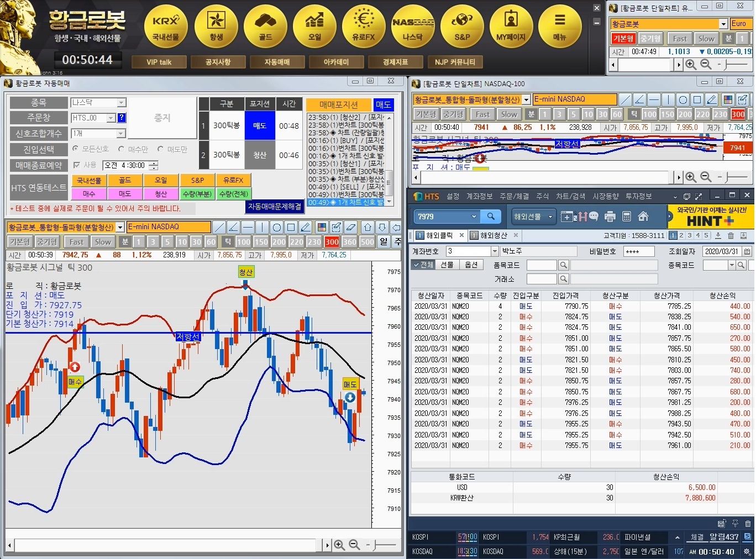Select diagonal line drawing tool in main chart
The height and width of the screenshot is (559, 756).
219,228
